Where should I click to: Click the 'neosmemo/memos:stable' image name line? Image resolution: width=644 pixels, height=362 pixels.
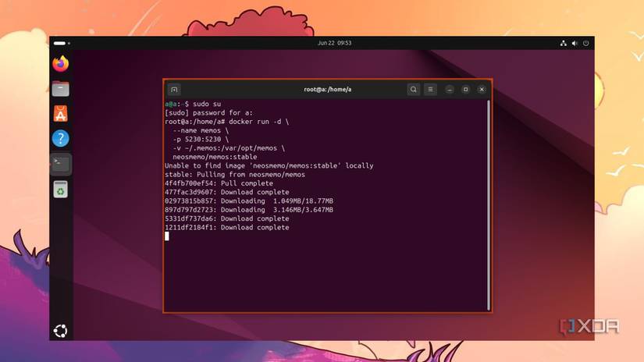pyautogui.click(x=215, y=157)
